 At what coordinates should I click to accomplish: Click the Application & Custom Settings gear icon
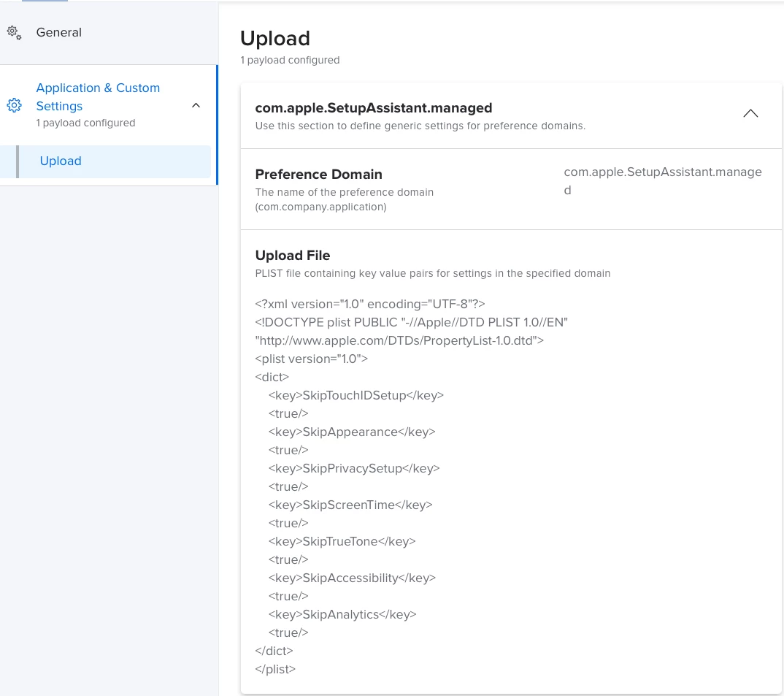click(x=14, y=106)
